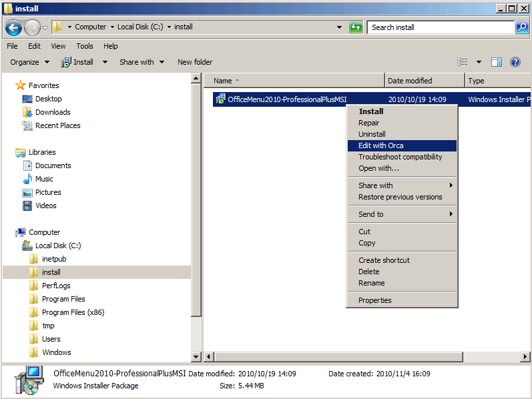The height and width of the screenshot is (399, 532).
Task: Open the address bar history dropdown
Action: click(339, 27)
